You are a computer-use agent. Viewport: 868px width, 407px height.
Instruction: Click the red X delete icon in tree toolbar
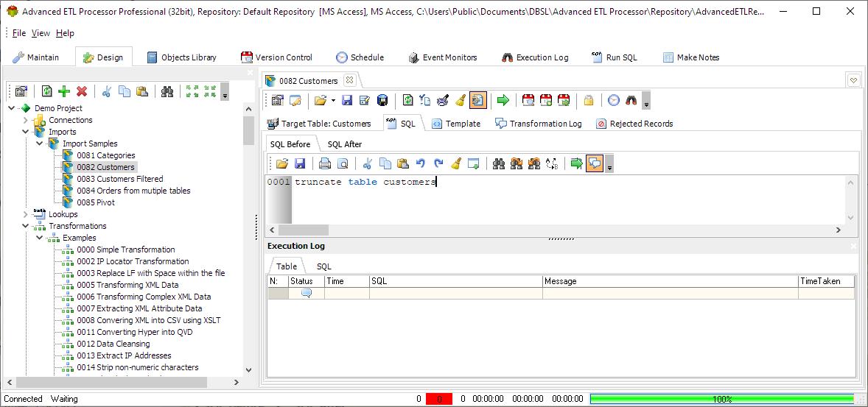point(82,92)
